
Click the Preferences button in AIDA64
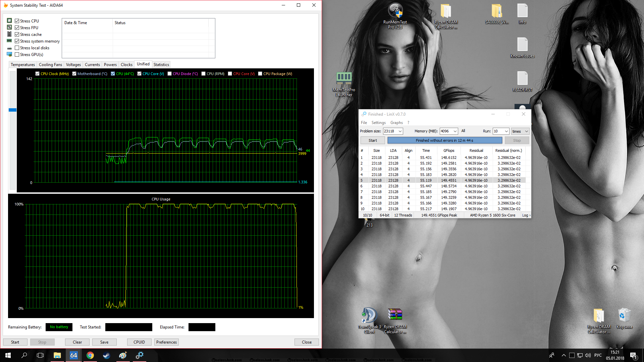(166, 342)
